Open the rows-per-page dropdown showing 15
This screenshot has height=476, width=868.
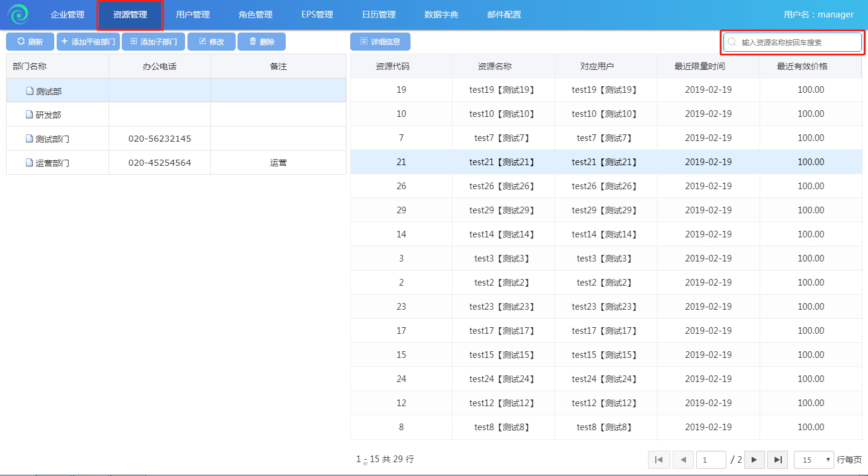point(814,460)
